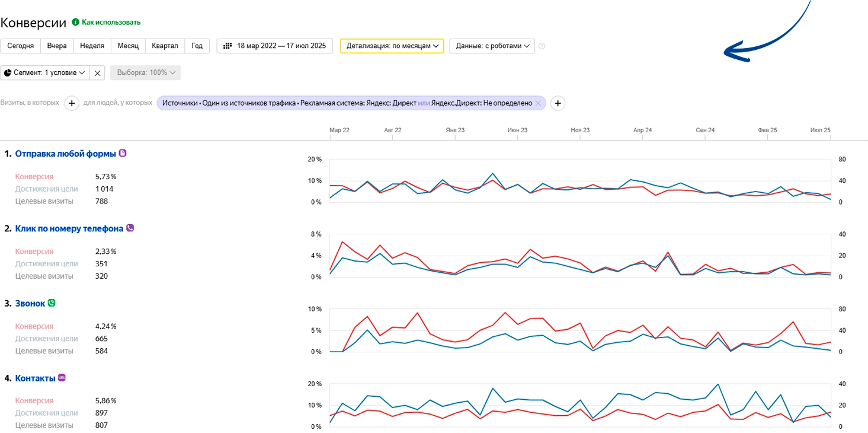The image size is (868, 433).
Task: Click the help question mark beside robots dropdown
Action: coord(542,46)
